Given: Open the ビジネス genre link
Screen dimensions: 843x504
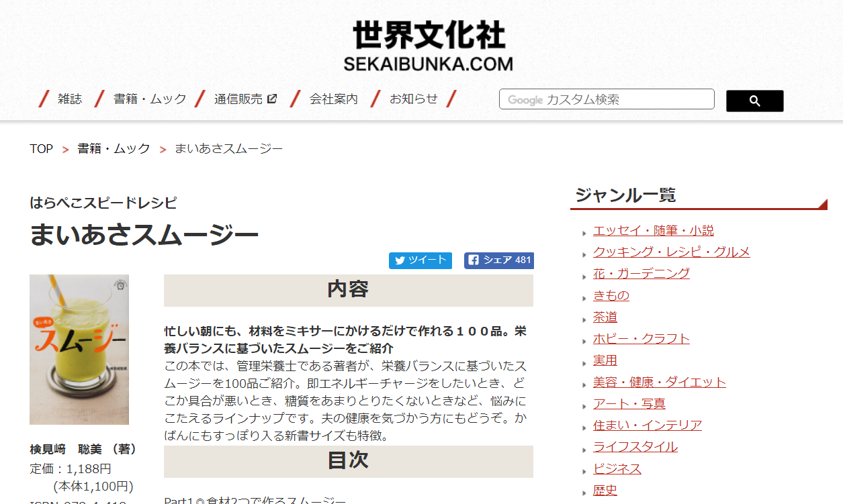Looking at the screenshot, I should [x=617, y=469].
